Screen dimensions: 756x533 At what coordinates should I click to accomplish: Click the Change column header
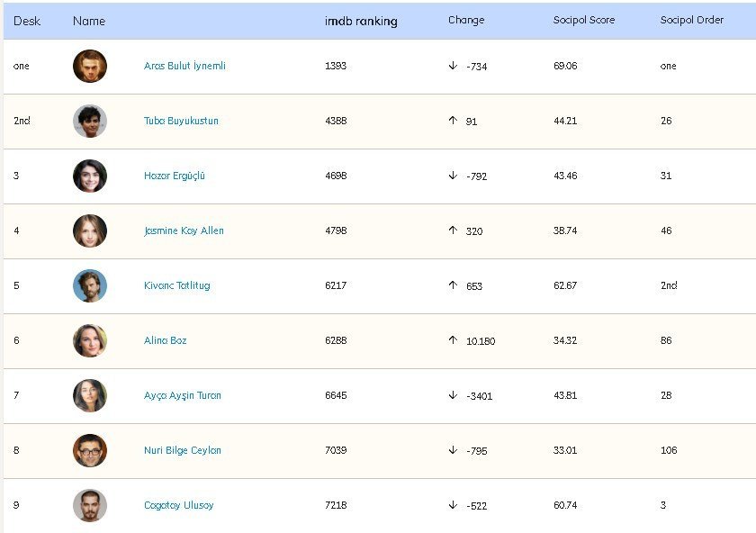[466, 21]
